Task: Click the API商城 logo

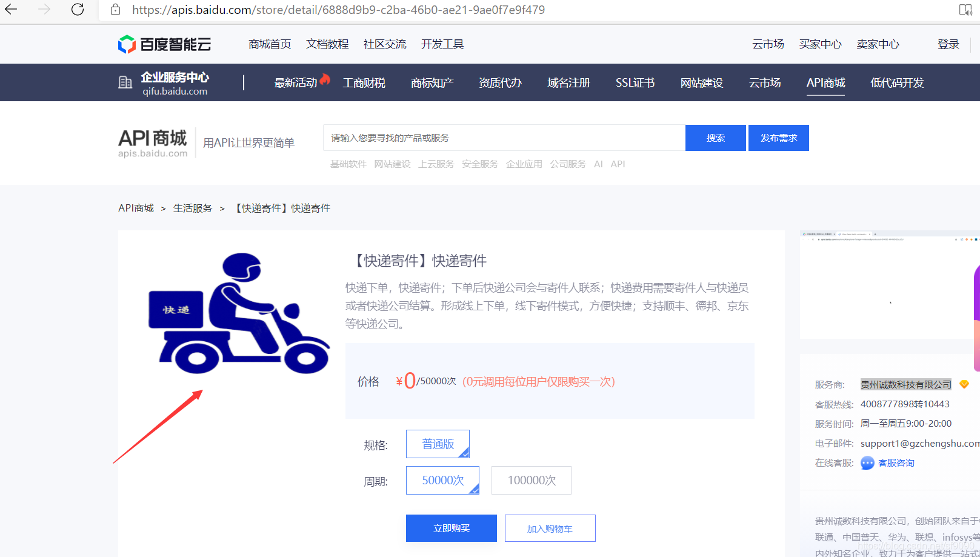Action: pyautogui.click(x=153, y=143)
